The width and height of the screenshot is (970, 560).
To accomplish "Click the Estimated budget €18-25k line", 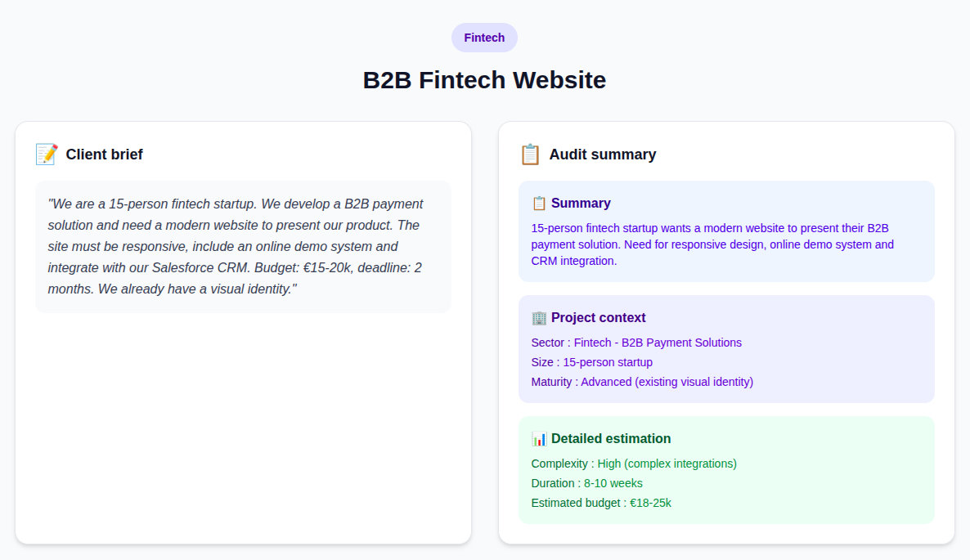I will [601, 503].
